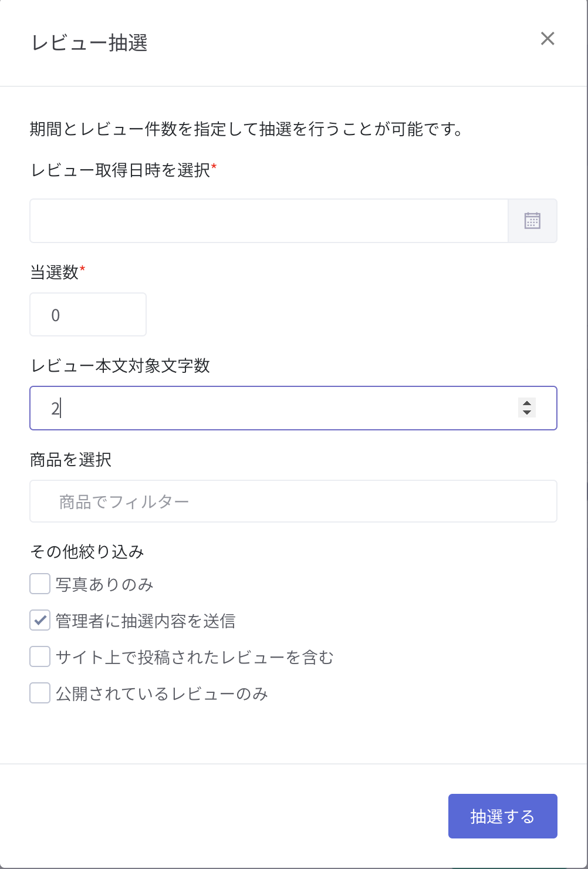Click the 商品を選択 field label
The image size is (588, 869).
(x=70, y=460)
